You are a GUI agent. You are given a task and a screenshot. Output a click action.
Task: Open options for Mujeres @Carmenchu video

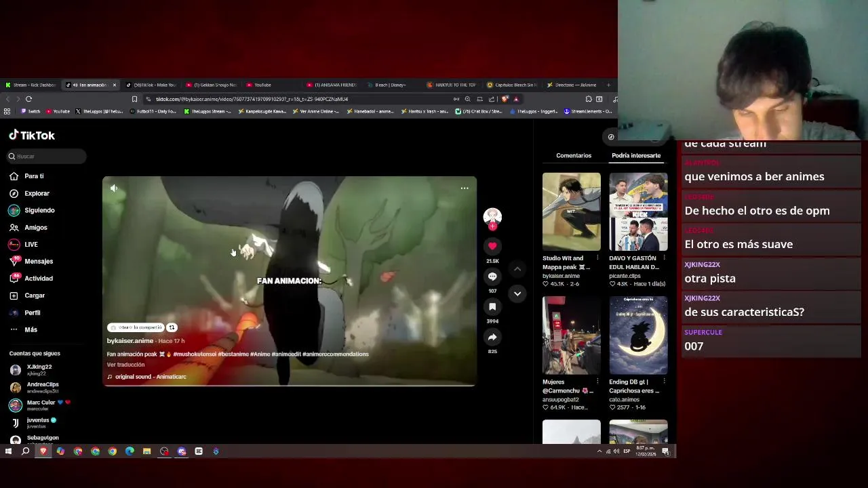(x=597, y=382)
